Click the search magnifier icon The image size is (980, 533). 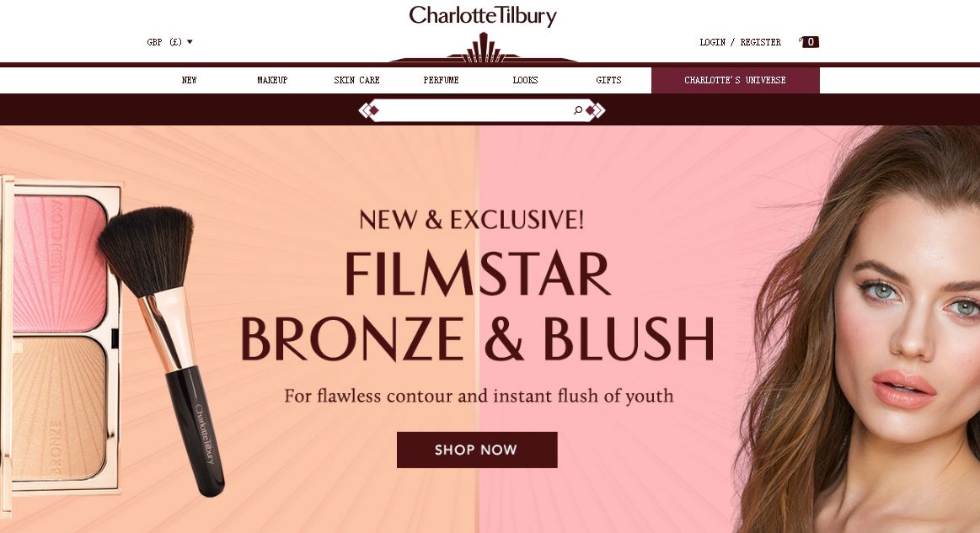[x=578, y=110]
